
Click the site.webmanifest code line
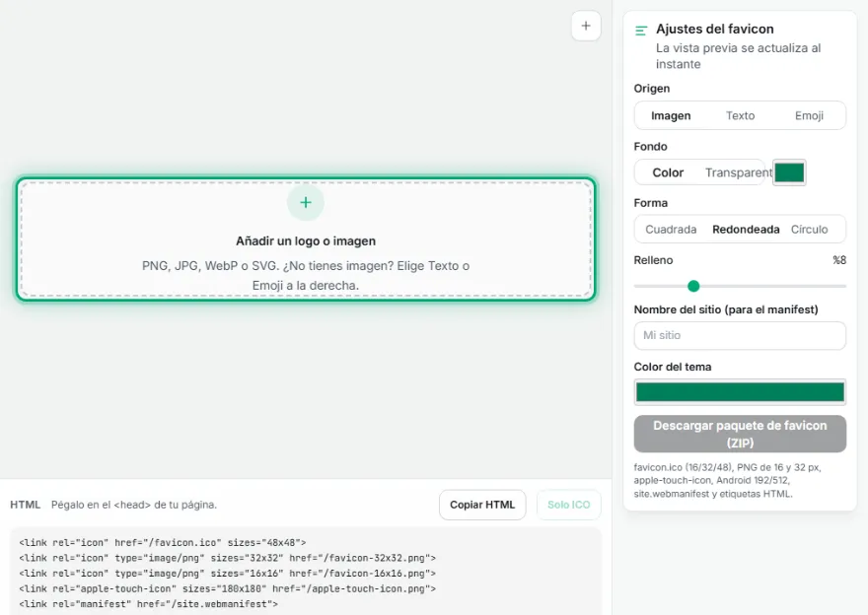tap(148, 604)
